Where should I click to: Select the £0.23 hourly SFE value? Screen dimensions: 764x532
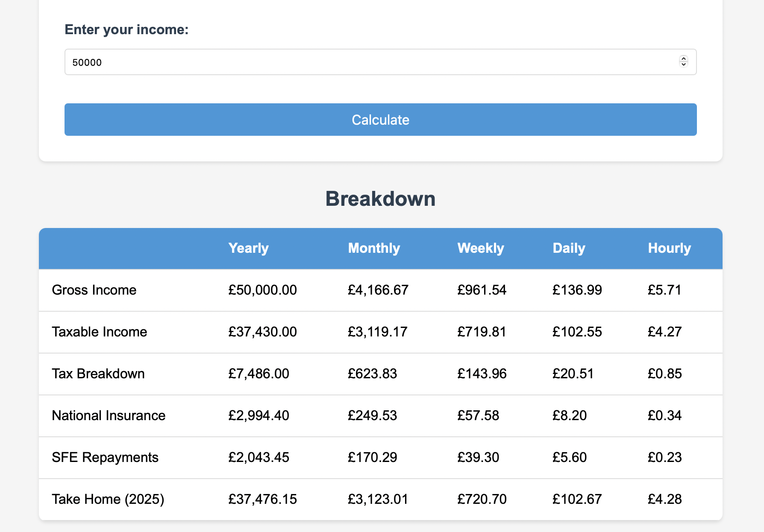pyautogui.click(x=664, y=457)
